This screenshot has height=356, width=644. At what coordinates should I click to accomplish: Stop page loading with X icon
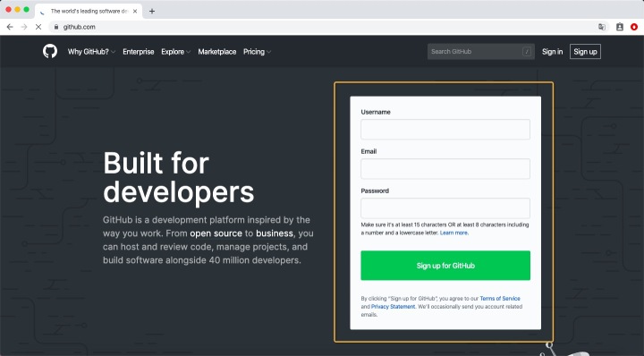38,27
